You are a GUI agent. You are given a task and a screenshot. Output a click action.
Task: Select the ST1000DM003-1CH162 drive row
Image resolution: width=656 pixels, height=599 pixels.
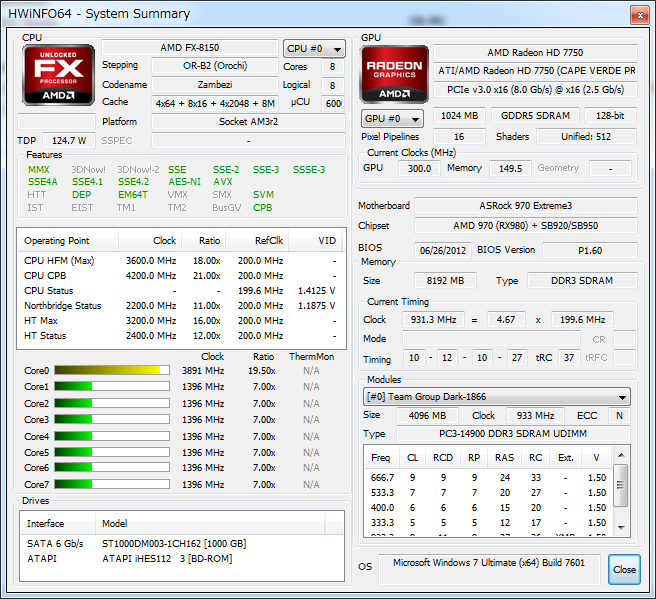(182, 543)
